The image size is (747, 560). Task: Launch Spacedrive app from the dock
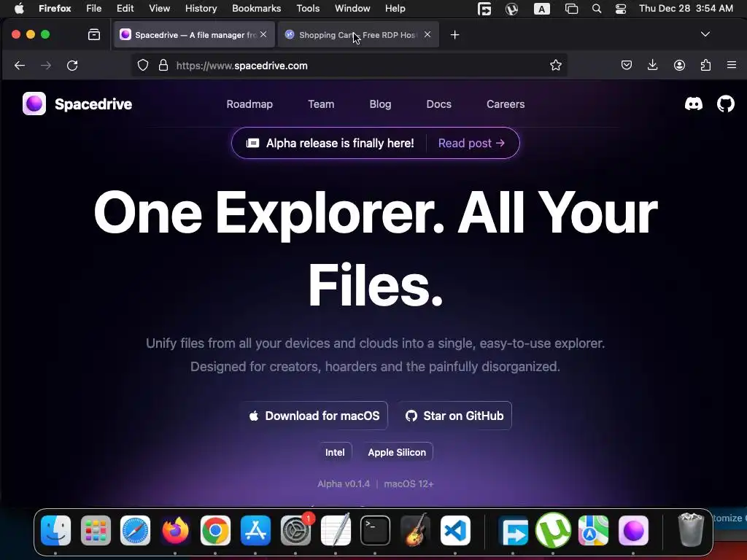[633, 531]
